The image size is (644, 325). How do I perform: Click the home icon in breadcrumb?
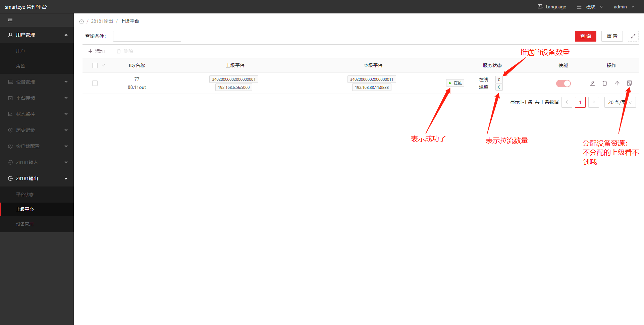coord(82,21)
